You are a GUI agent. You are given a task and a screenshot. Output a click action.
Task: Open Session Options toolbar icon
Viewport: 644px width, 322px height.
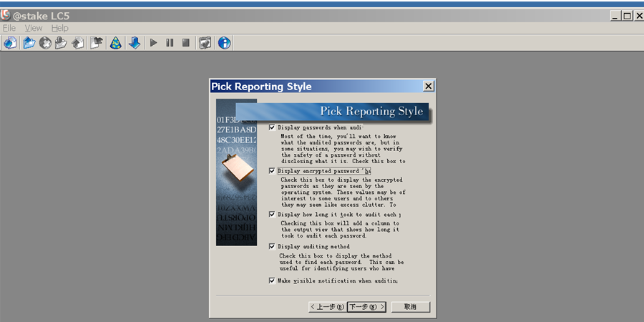[205, 43]
